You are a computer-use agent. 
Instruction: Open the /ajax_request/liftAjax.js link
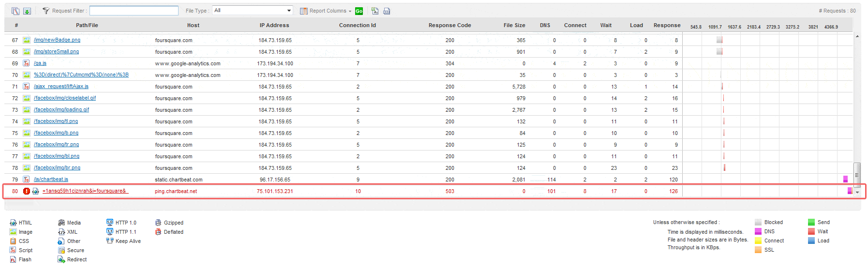tap(61, 87)
